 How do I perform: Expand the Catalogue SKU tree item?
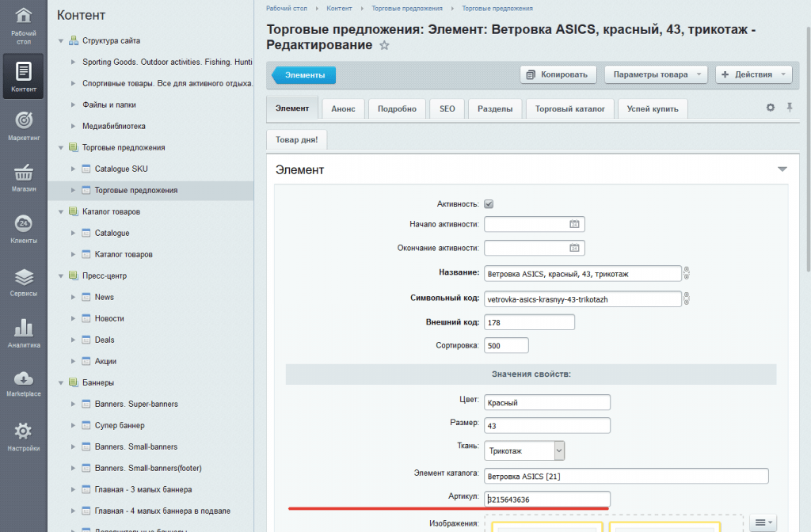[x=74, y=169]
